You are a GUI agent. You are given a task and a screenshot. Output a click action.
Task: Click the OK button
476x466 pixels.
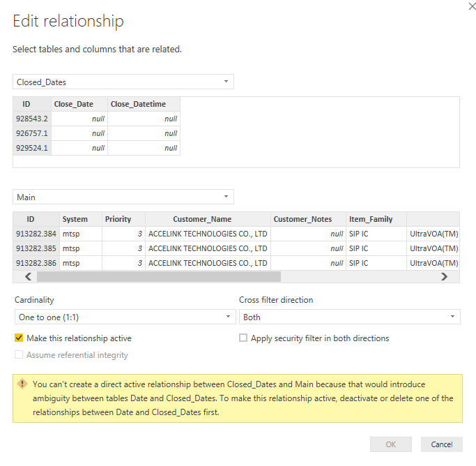point(391,444)
